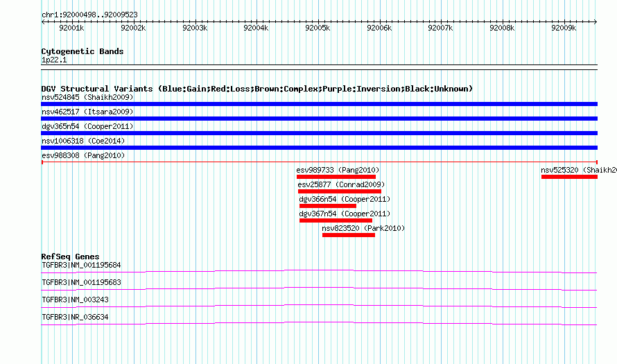Click the magenta NR_036634 transcript line
The width and height of the screenshot is (617, 364).
click(319, 323)
